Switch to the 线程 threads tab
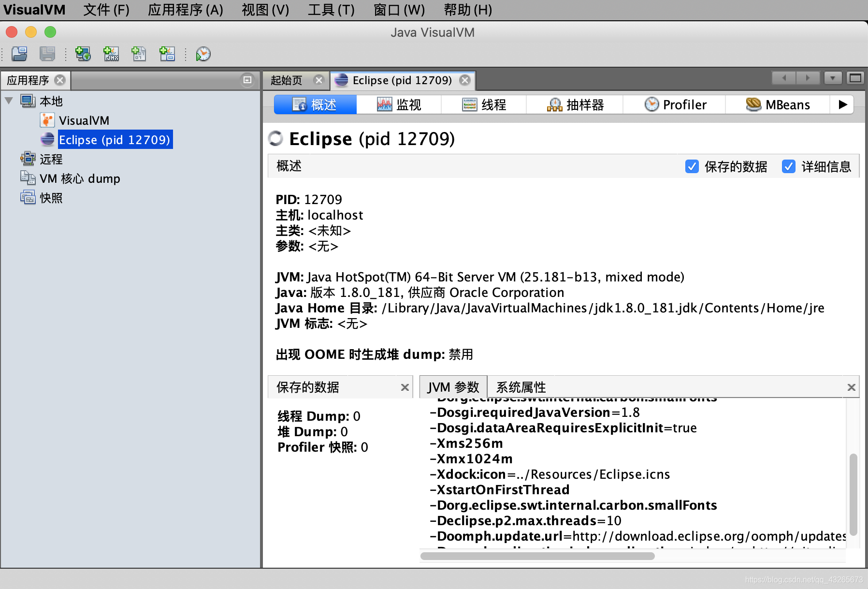This screenshot has height=589, width=868. pyautogui.click(x=484, y=104)
